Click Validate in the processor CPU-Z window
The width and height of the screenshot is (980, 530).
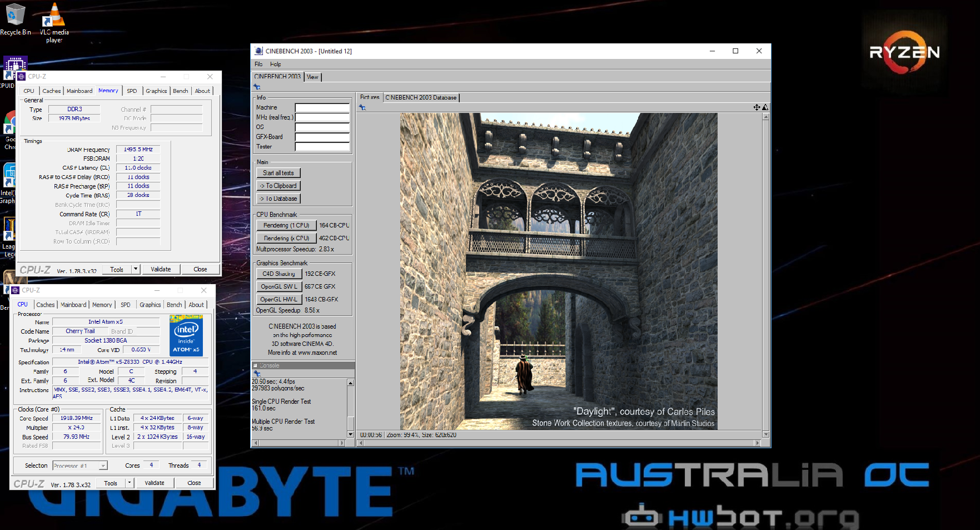pyautogui.click(x=155, y=483)
